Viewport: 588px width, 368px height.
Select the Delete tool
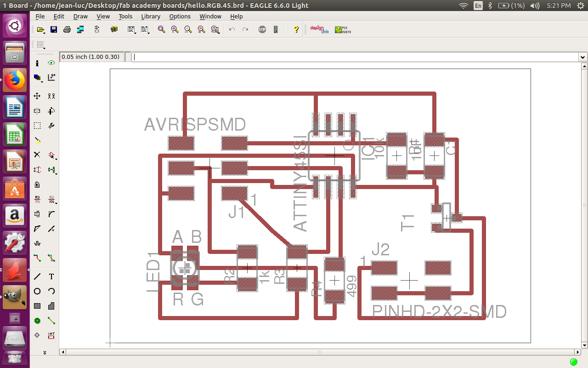[x=37, y=155]
